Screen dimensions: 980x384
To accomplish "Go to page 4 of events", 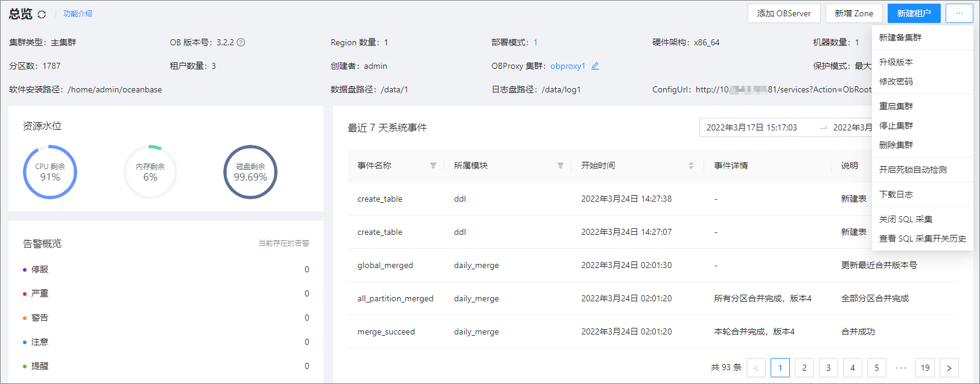I will 853,368.
